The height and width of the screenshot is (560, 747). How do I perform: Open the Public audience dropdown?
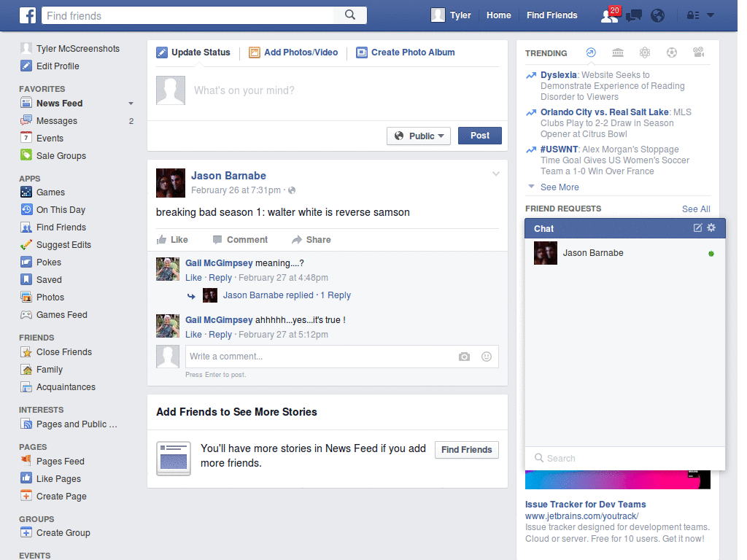coord(419,136)
